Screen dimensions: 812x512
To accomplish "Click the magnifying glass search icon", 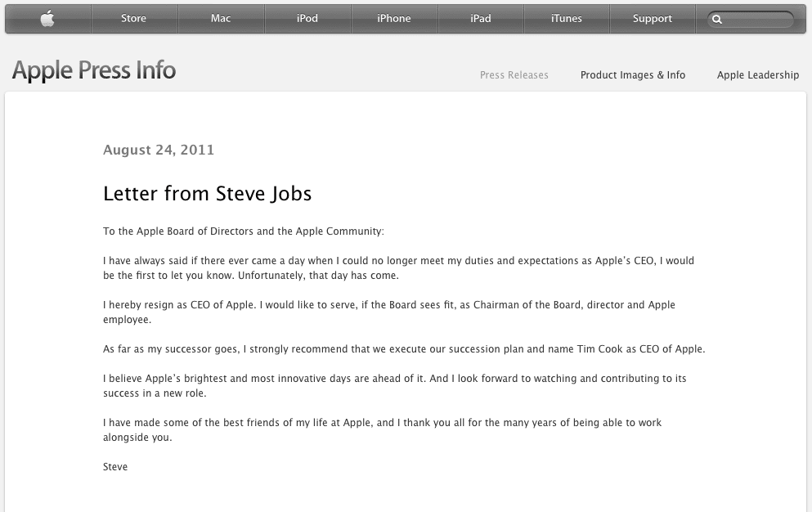I will coord(716,20).
